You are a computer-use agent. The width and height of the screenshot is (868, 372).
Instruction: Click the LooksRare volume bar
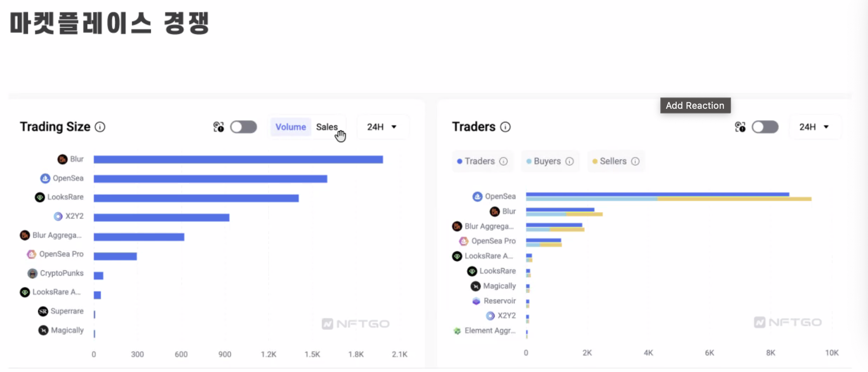pyautogui.click(x=196, y=198)
